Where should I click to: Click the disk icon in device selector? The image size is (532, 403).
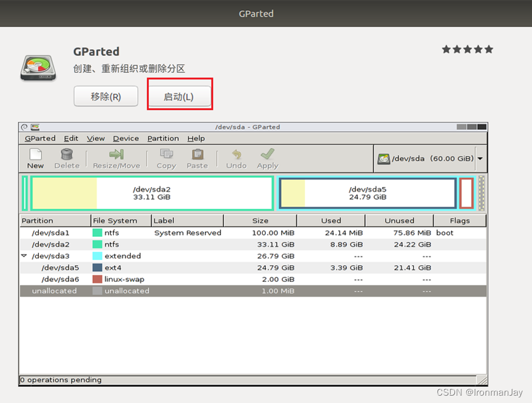tap(384, 159)
